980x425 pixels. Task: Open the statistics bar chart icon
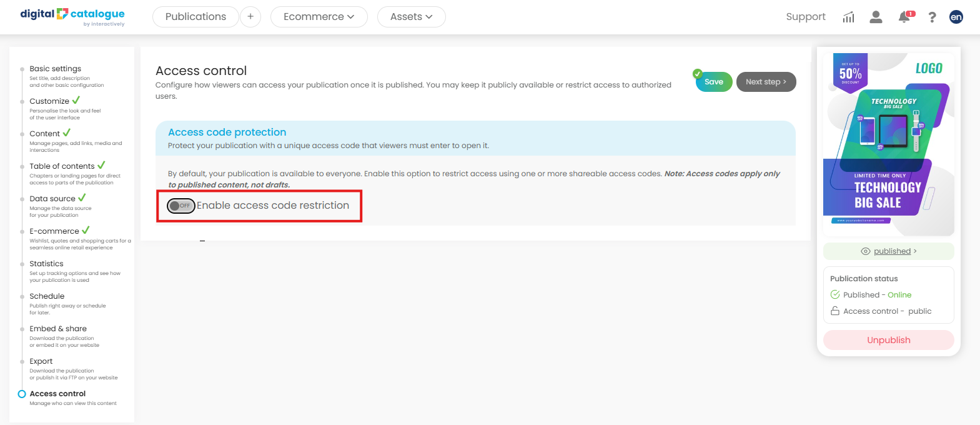[848, 17]
